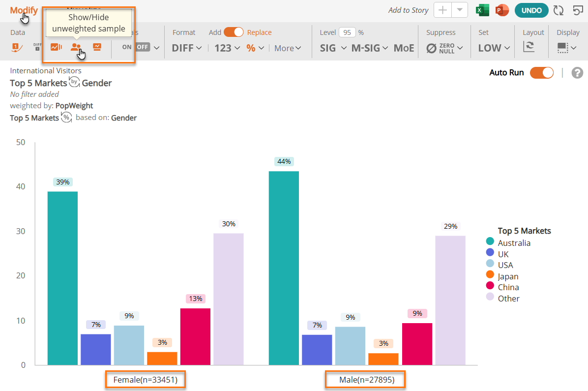Click the orange line chart data icon

click(56, 47)
